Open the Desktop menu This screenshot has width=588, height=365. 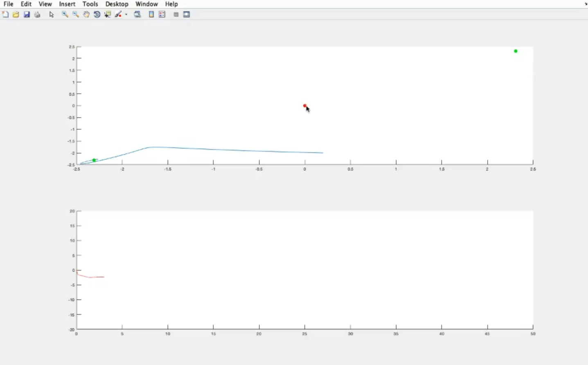click(x=117, y=4)
